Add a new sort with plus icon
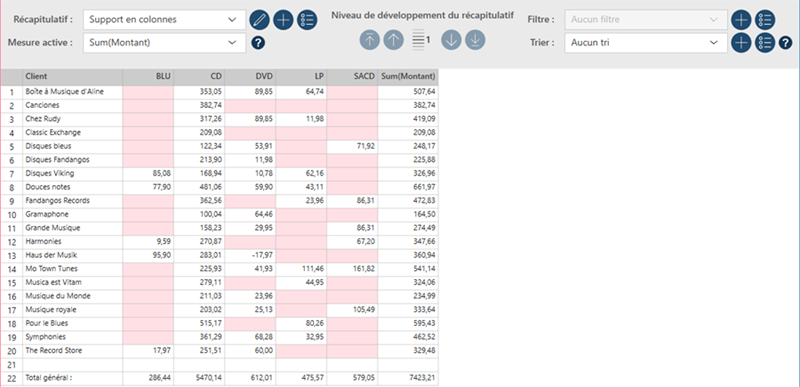The width and height of the screenshot is (800, 387). 741,43
